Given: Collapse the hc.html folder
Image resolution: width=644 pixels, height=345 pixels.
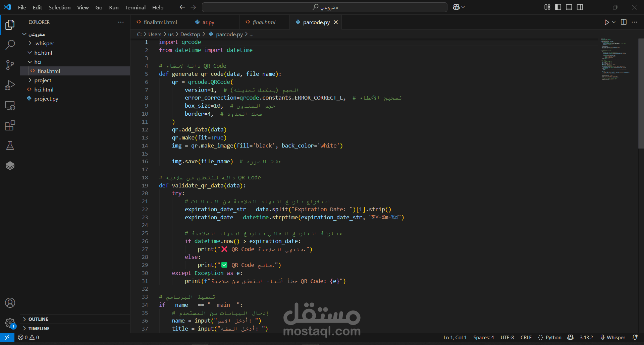Looking at the screenshot, I should pos(75,53).
